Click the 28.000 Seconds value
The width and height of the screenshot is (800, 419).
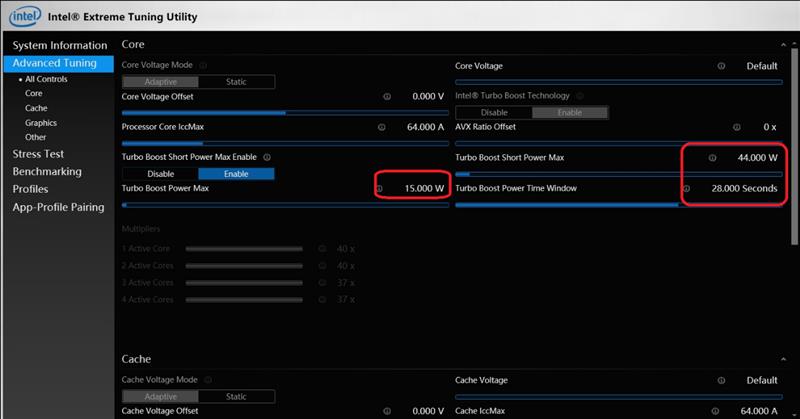click(744, 188)
